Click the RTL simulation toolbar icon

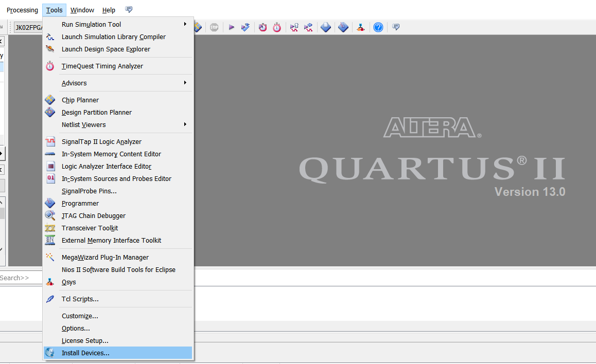294,27
